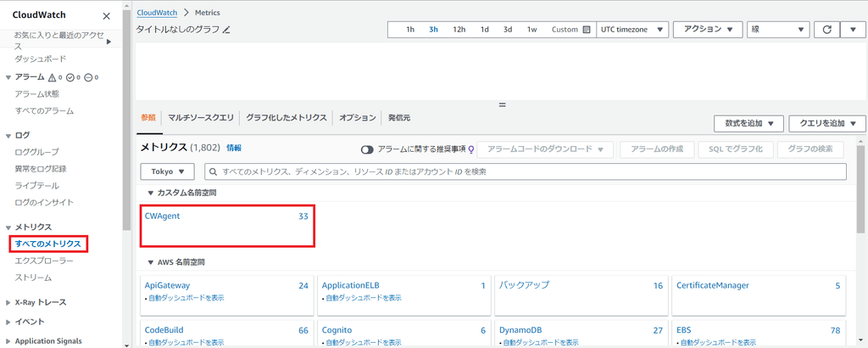Open ログのインサイト in the sidebar

click(44, 203)
